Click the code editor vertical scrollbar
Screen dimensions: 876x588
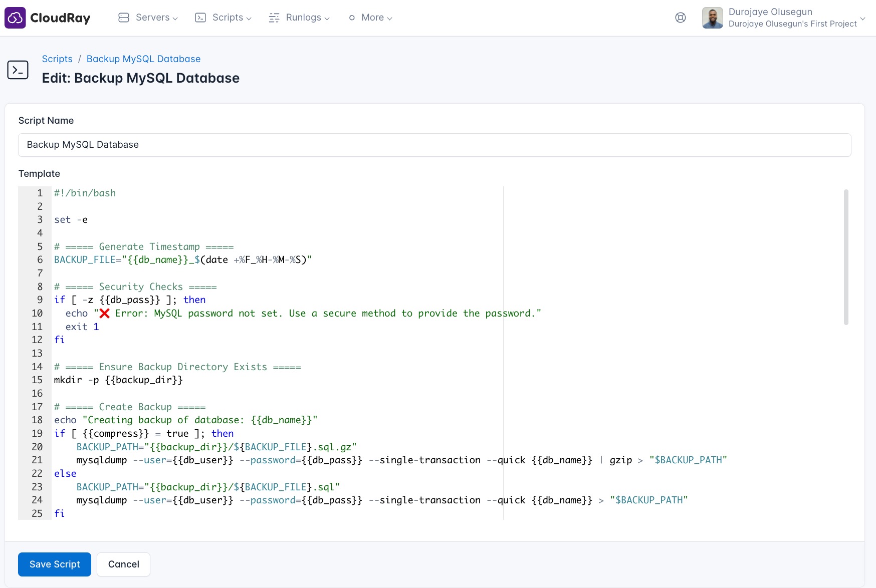coord(846,257)
